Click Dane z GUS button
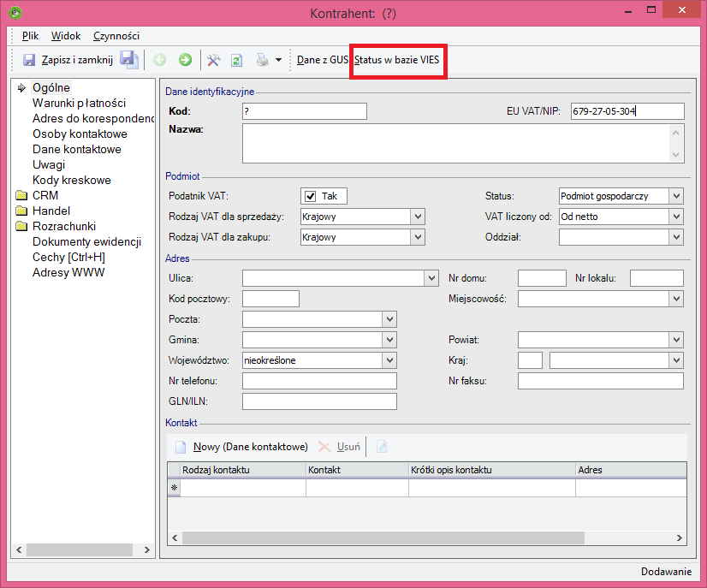The image size is (707, 588). [x=323, y=60]
